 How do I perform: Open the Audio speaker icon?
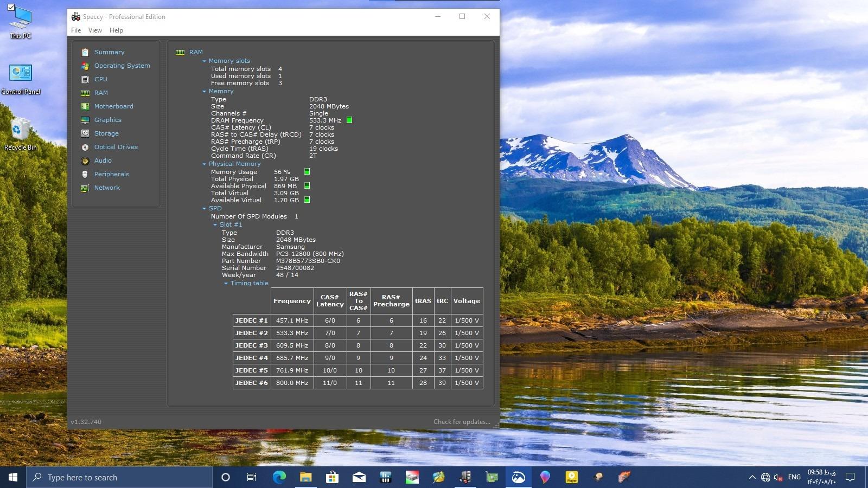(x=85, y=161)
